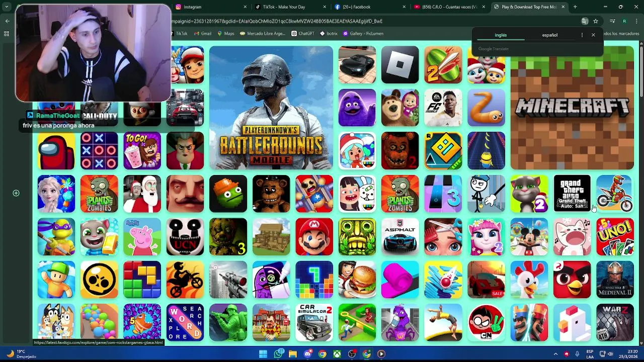Open the Peppa Pig game tile
Screen dimensions: 644x362
(142, 237)
